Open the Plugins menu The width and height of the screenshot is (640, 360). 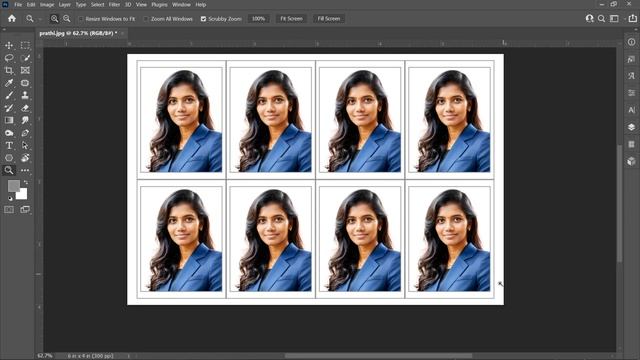click(x=159, y=5)
